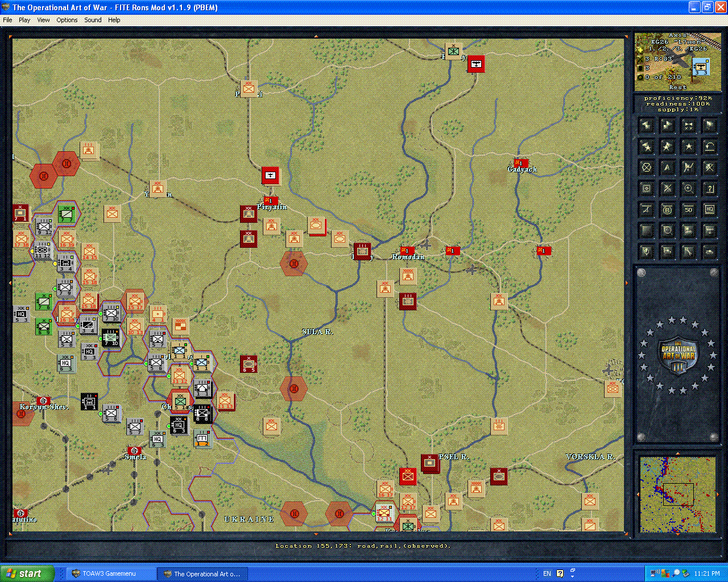Click the star icon in the toolbar

pyautogui.click(x=688, y=146)
